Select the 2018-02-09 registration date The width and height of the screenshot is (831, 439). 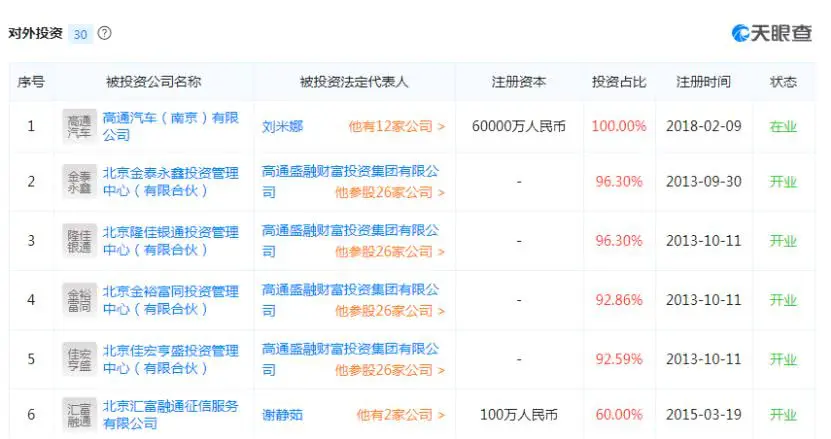tap(704, 127)
